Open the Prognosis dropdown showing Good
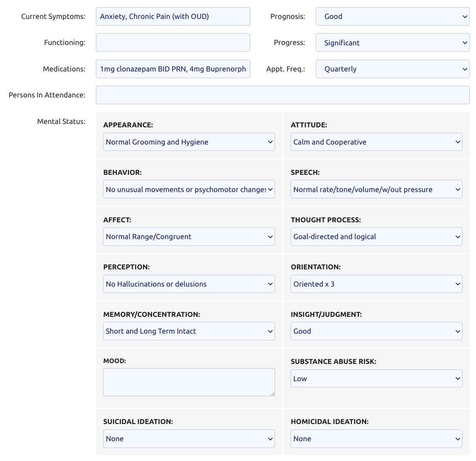The image size is (476, 461). [392, 16]
